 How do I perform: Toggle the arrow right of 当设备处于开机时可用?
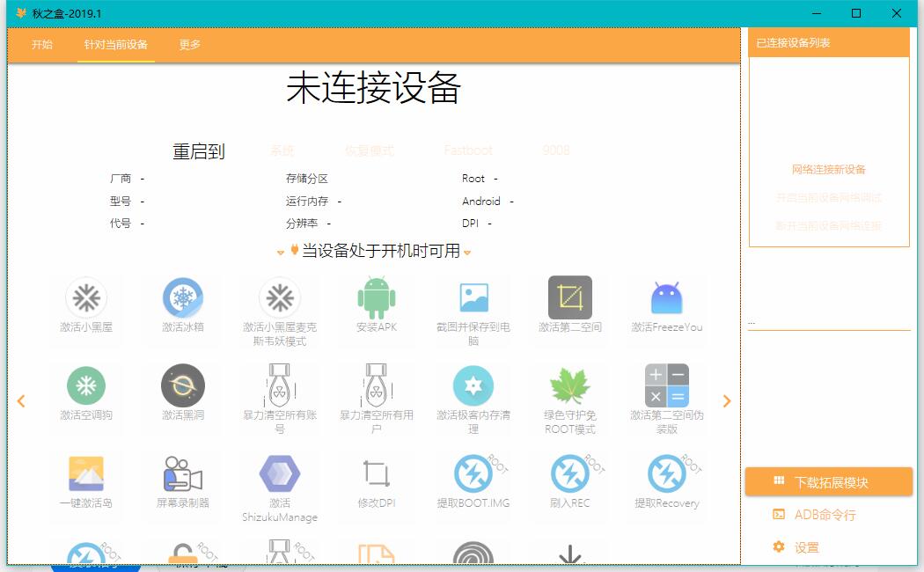(467, 253)
